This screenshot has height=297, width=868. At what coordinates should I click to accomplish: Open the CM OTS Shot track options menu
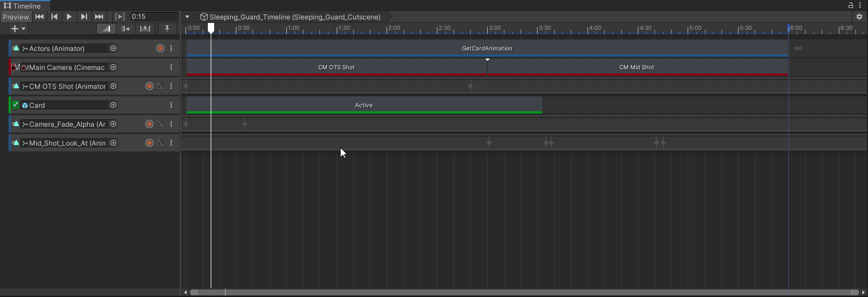[x=171, y=86]
